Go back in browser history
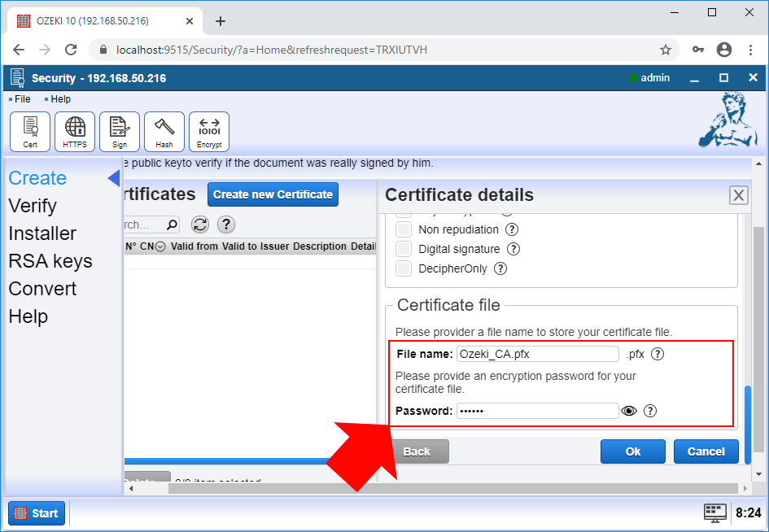The height and width of the screenshot is (532, 769). [19, 50]
